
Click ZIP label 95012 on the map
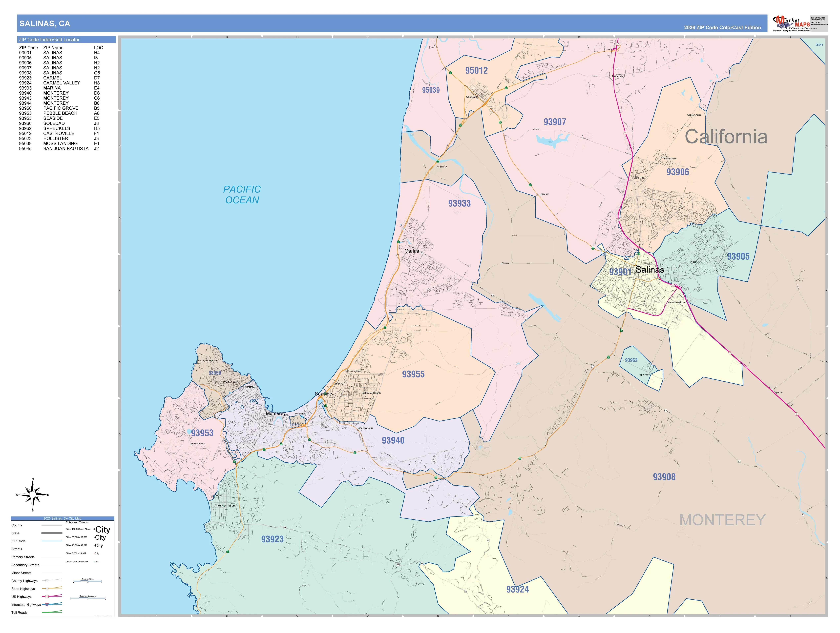click(476, 71)
